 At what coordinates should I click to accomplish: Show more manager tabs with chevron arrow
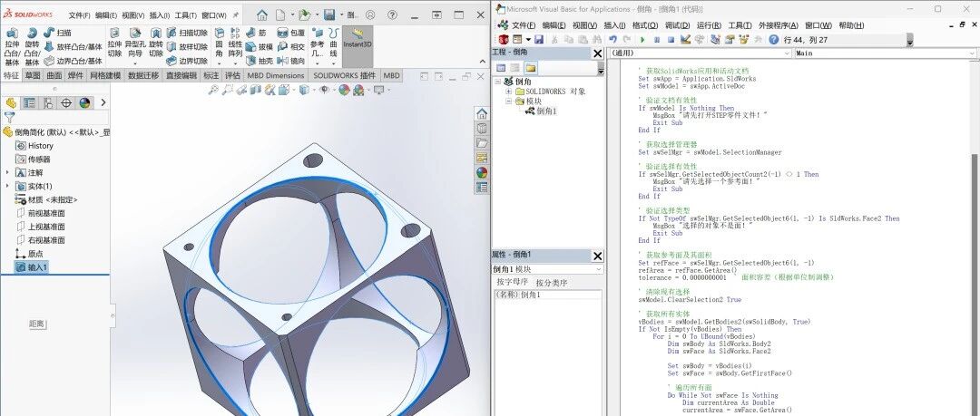[103, 102]
